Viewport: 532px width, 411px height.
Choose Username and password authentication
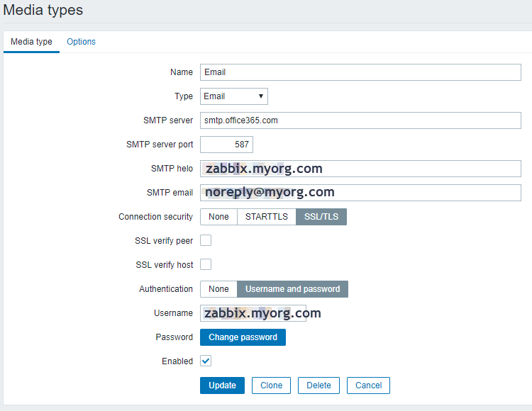292,289
